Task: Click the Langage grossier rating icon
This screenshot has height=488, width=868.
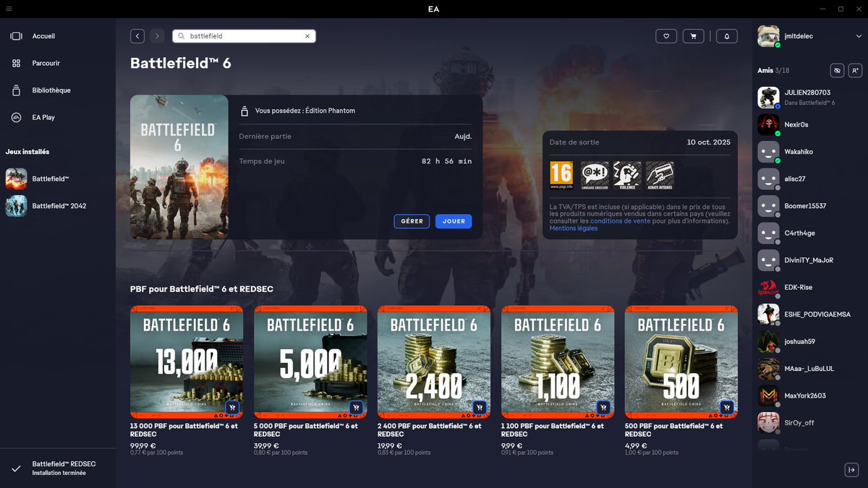Action: click(595, 176)
